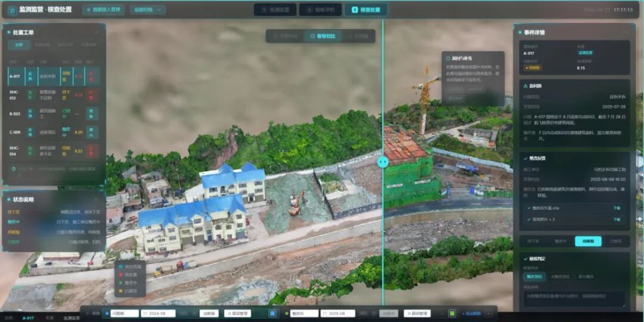Click the platform logo icon beside 监测监管 title
The image size is (644, 322).
pyautogui.click(x=13, y=10)
